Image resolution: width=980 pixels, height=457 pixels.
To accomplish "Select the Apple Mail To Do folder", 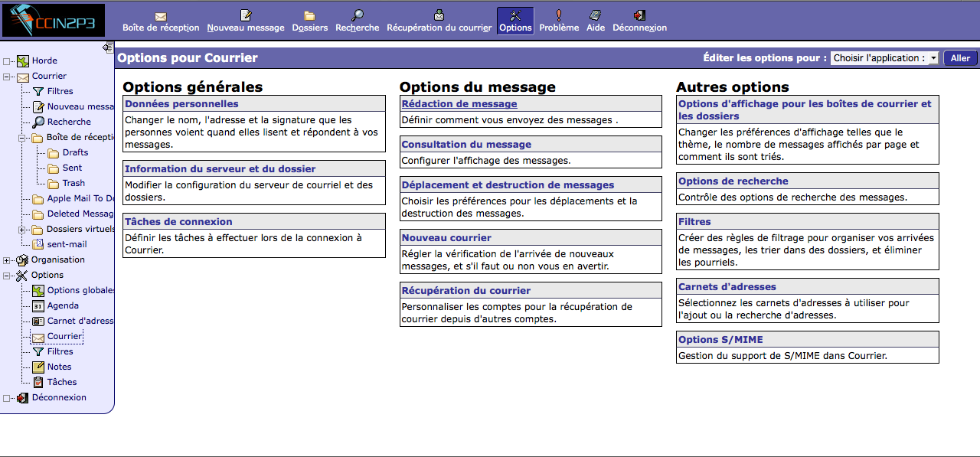I will coord(80,198).
